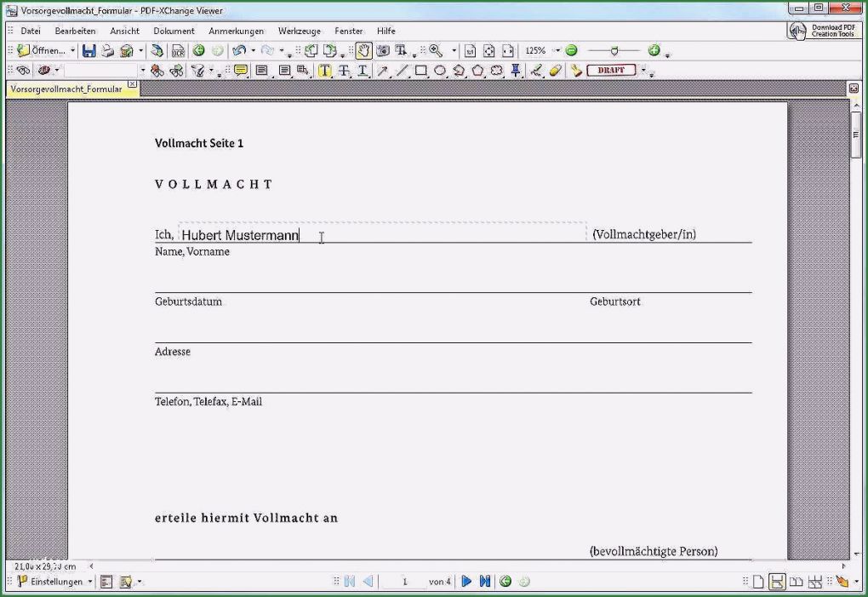Open the Anmerkungen menu
The width and height of the screenshot is (868, 597).
(x=236, y=31)
